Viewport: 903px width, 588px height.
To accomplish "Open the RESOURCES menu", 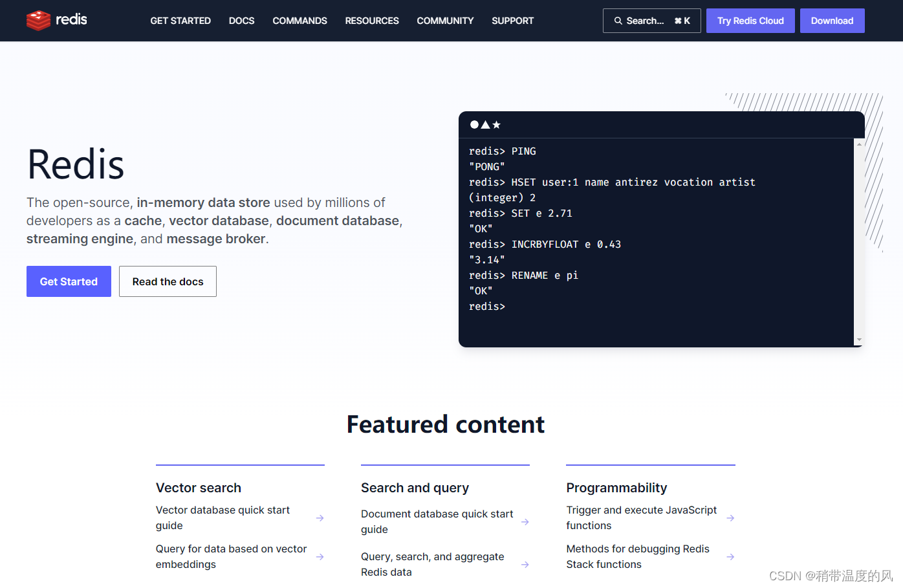I will [372, 21].
